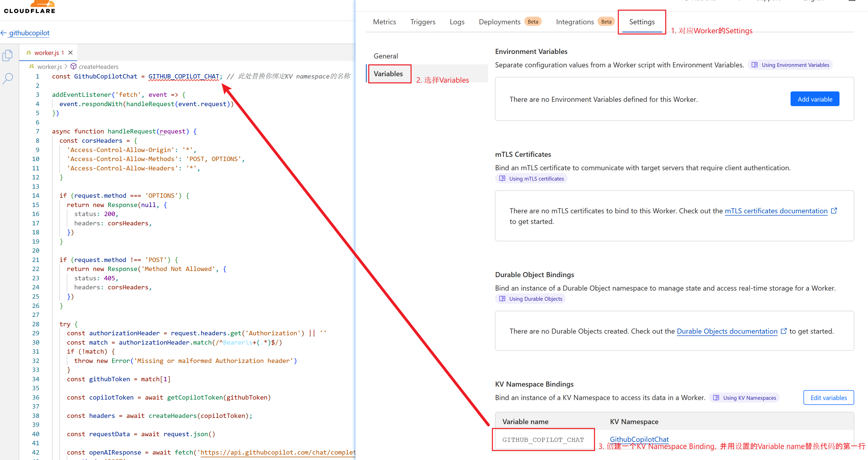Open Using Environment Variables docs badge

coord(790,65)
